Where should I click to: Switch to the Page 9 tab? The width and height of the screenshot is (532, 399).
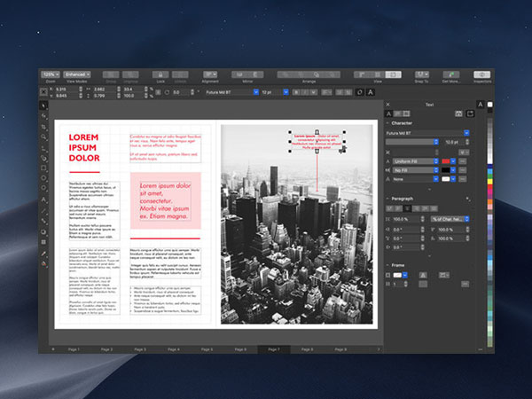340,349
